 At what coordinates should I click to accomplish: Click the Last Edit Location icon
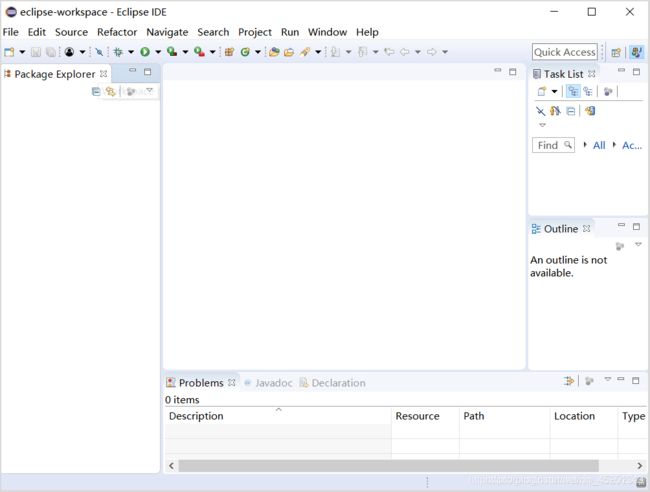389,52
